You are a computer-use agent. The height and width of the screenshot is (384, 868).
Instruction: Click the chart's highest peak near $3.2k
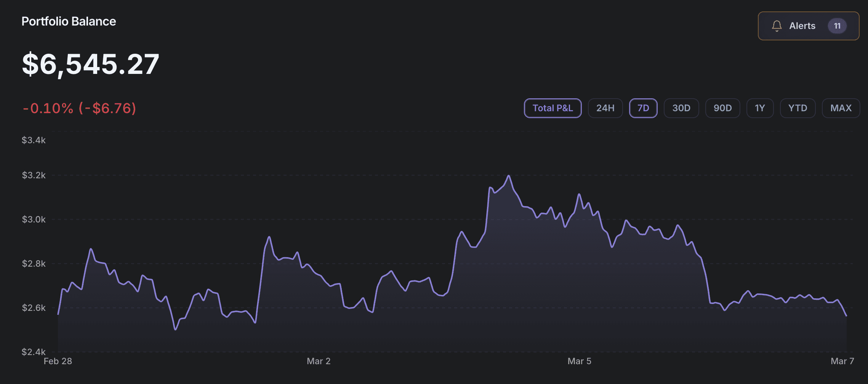pyautogui.click(x=508, y=176)
